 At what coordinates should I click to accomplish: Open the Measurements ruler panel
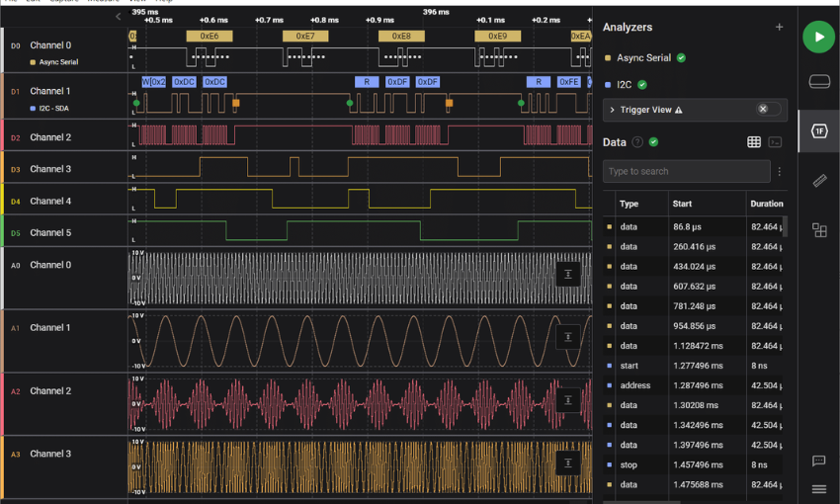coord(819,180)
